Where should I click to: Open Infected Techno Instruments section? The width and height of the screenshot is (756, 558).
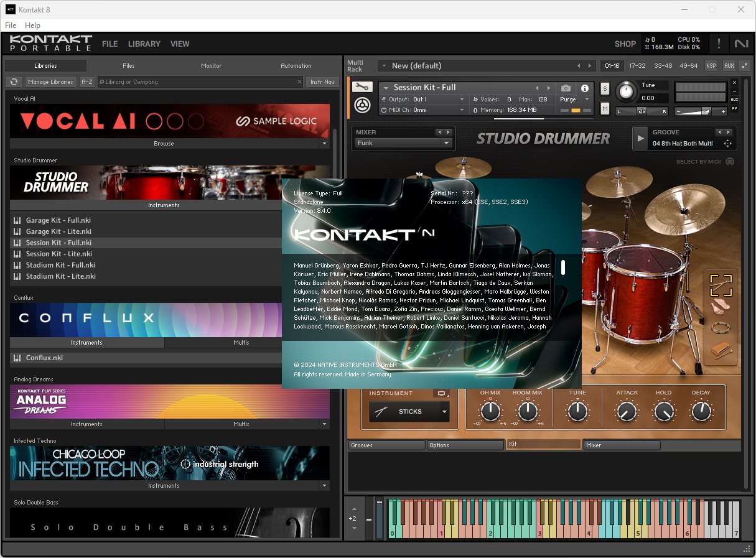click(x=164, y=486)
